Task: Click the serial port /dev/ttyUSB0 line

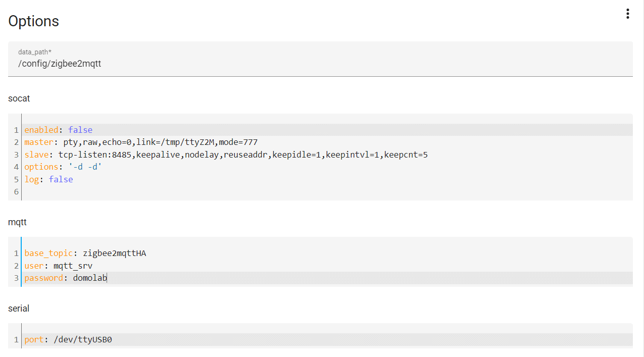Action: click(328, 339)
